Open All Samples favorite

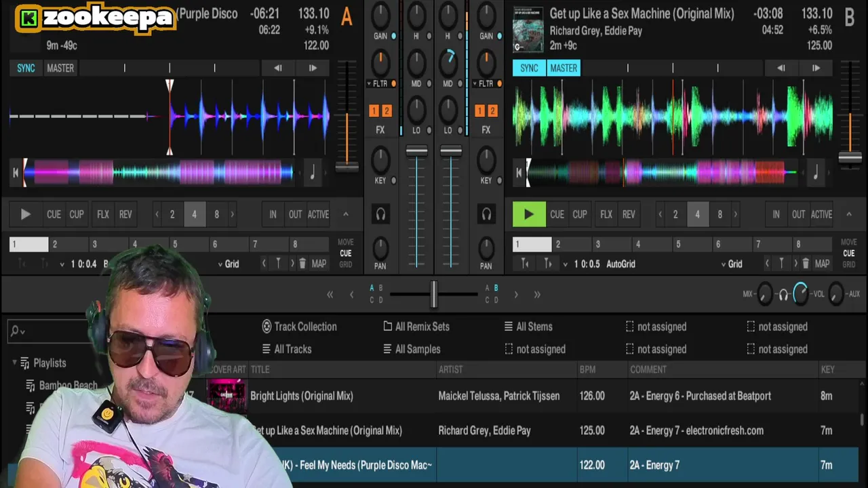[x=412, y=349]
